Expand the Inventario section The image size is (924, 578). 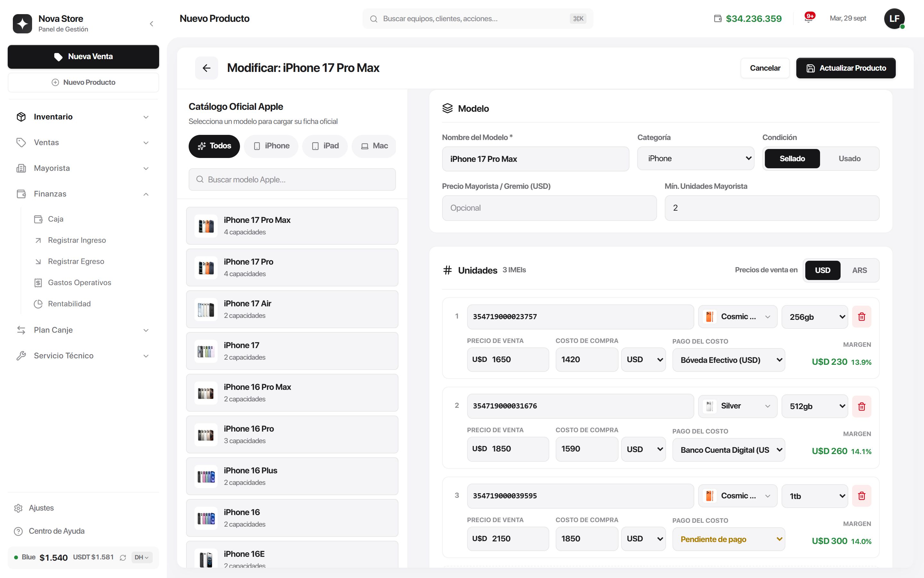click(83, 117)
